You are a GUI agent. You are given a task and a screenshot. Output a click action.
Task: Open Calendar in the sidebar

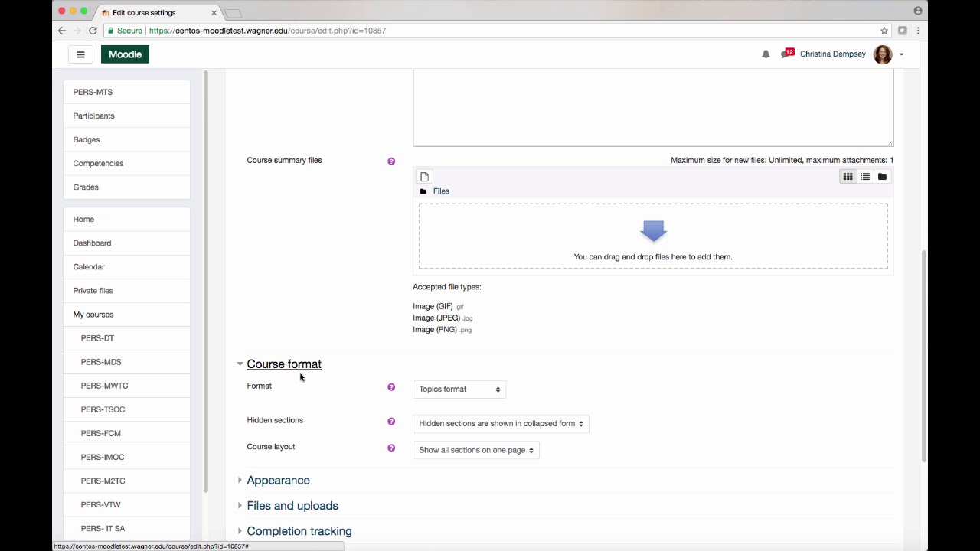[126, 266]
